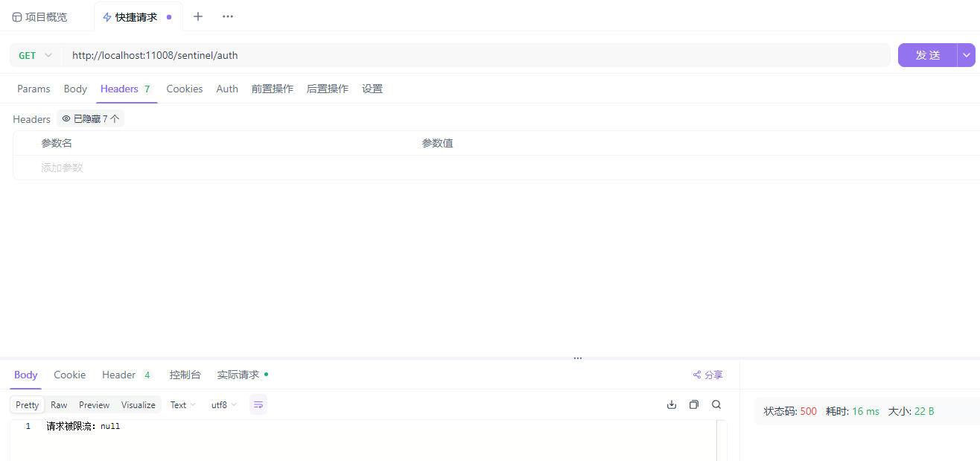This screenshot has height=461, width=980.
Task: Show the 7 hidden headers
Action: (x=90, y=118)
